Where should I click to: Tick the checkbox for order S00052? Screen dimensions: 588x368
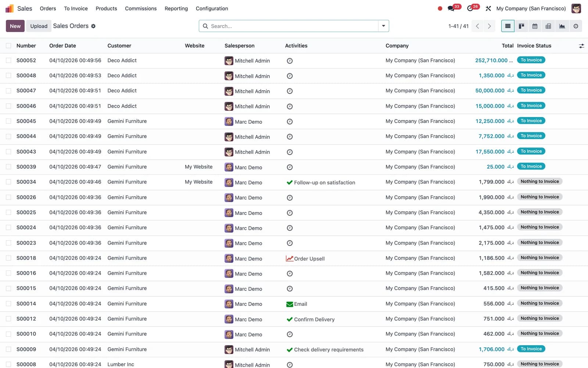point(8,60)
